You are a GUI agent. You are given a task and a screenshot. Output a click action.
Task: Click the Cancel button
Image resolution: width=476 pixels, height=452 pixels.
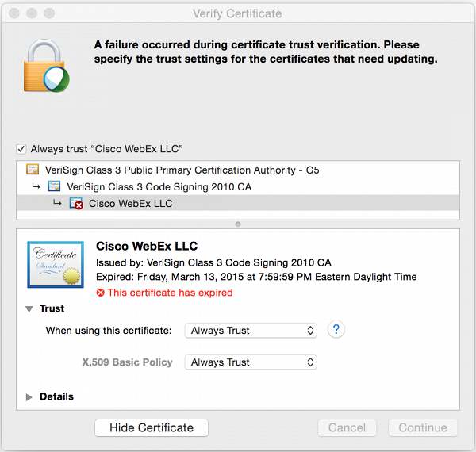tap(347, 427)
